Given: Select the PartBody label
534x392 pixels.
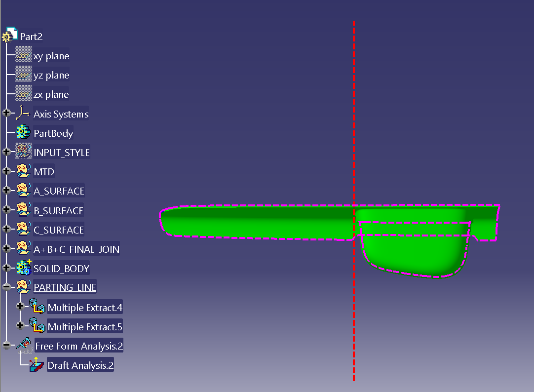Looking at the screenshot, I should [x=53, y=133].
